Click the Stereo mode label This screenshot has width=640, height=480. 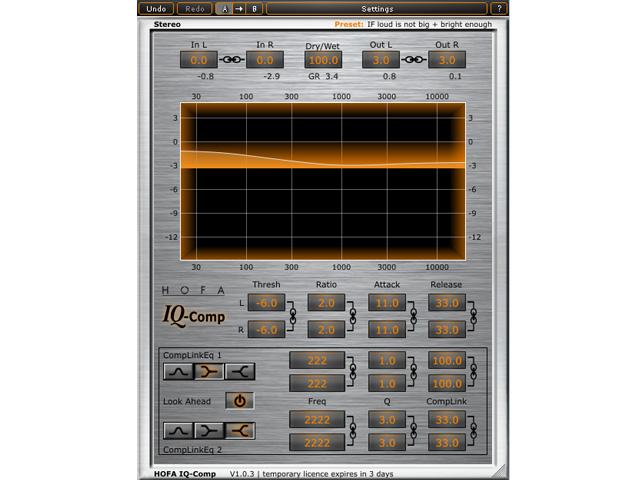click(x=167, y=24)
